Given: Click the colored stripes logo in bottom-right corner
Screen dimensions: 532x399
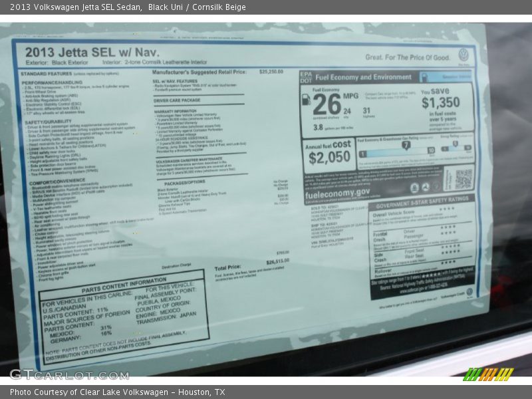Looking at the screenshot, I should pos(488,374).
